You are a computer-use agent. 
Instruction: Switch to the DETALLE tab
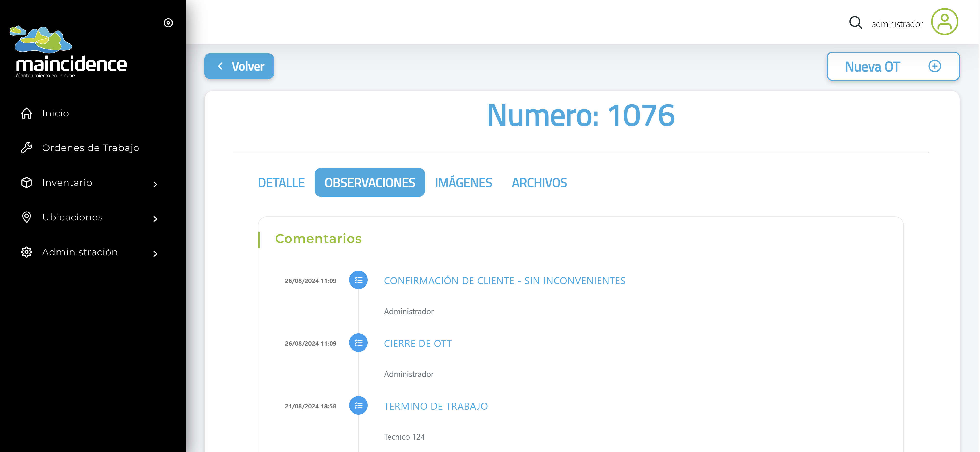coord(281,183)
